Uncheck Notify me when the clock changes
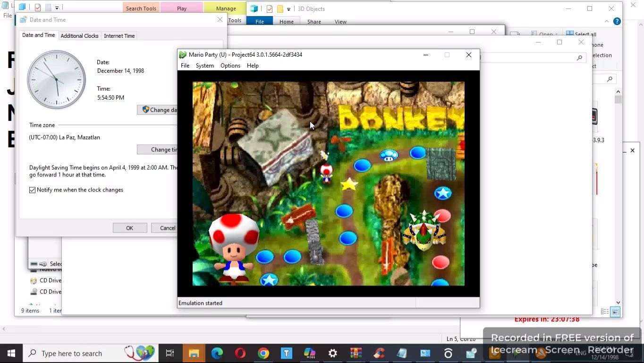This screenshot has width=644, height=363. pos(32,190)
